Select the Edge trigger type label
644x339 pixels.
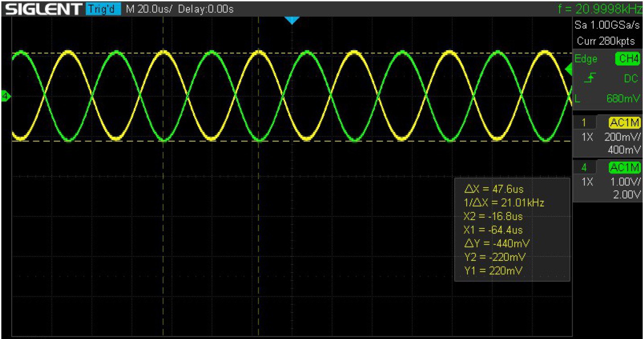tap(587, 59)
